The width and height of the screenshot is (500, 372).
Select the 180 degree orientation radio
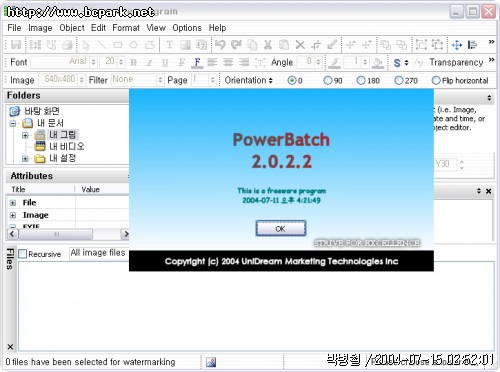(361, 80)
